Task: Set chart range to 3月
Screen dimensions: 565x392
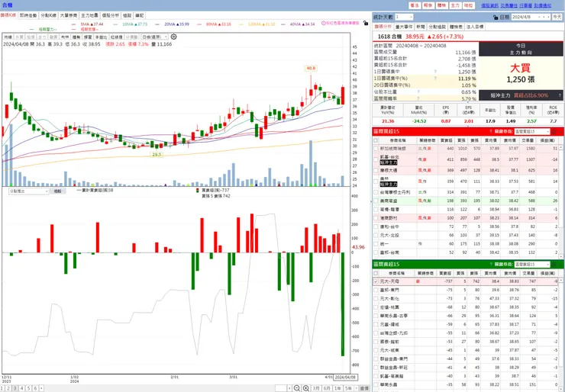Action: pyautogui.click(x=316, y=388)
